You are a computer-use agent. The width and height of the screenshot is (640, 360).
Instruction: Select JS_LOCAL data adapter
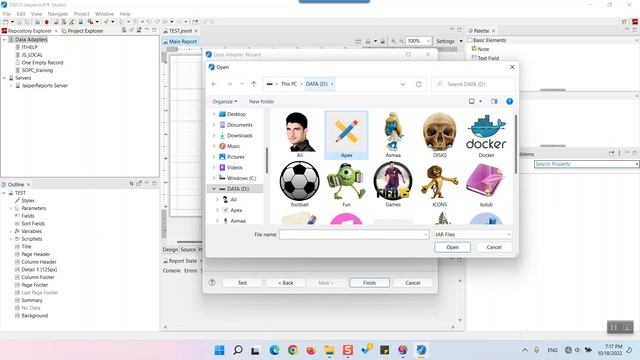pyautogui.click(x=32, y=55)
